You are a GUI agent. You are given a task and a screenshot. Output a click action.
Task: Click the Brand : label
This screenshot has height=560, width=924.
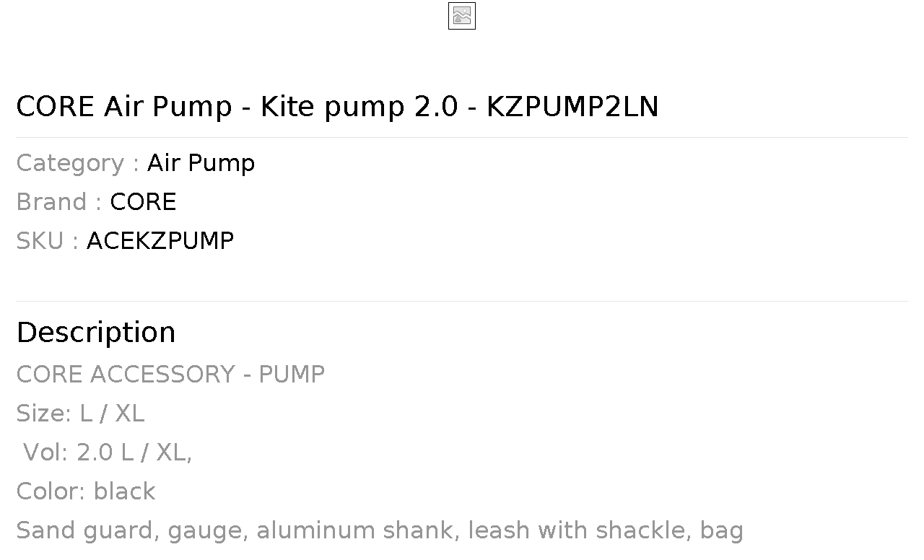tap(58, 202)
